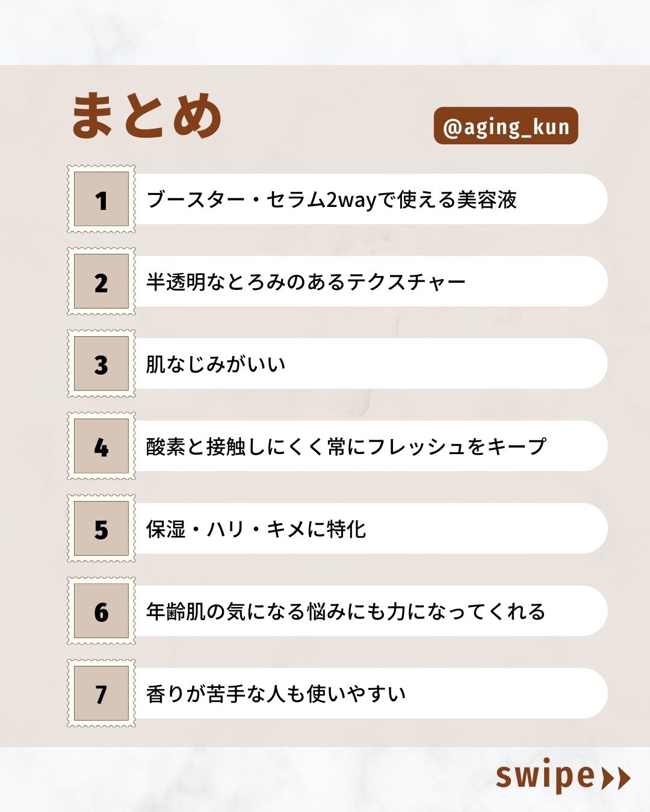Click the number 2 stamp icon
Screen dimensions: 650x812
101,281
